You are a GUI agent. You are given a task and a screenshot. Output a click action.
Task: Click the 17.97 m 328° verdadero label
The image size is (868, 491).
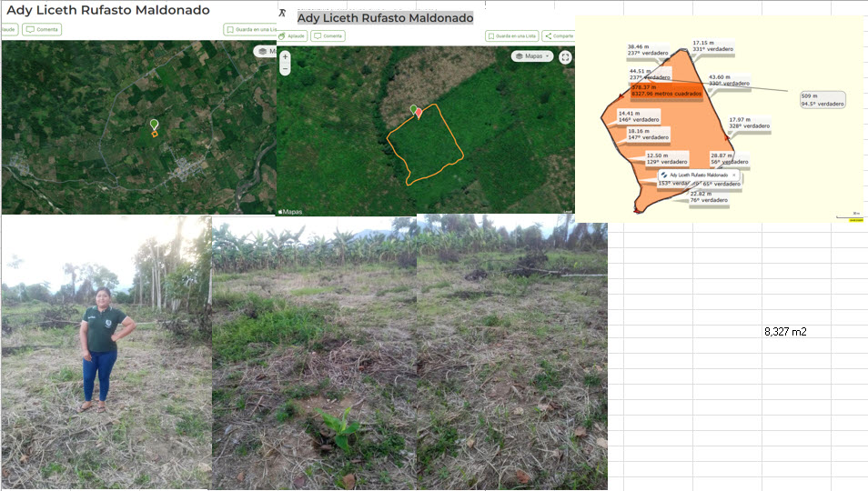pyautogui.click(x=750, y=123)
